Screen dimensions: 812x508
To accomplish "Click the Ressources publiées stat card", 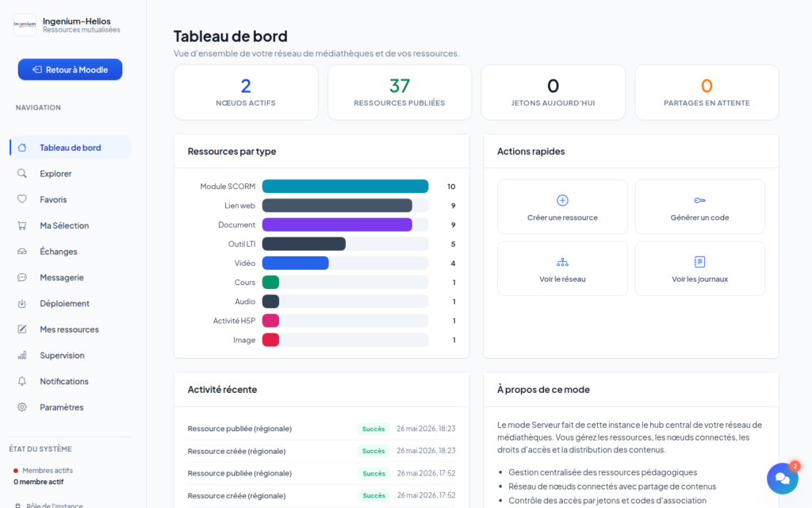I will (400, 92).
